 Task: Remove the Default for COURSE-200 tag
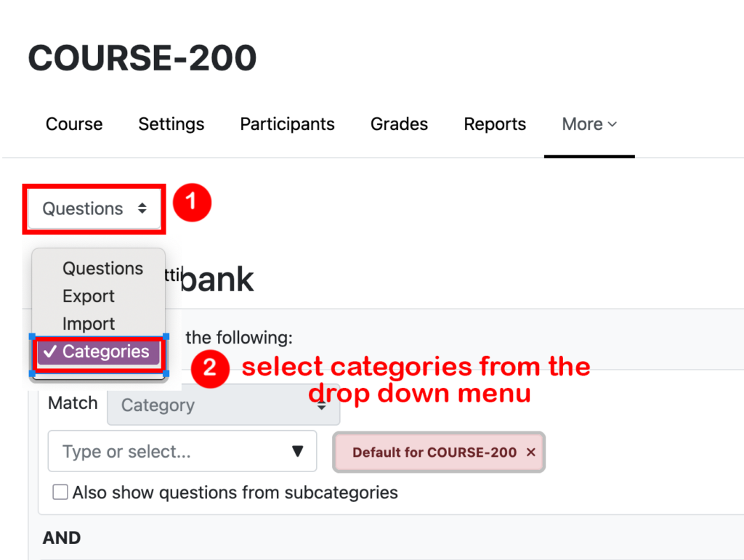click(x=531, y=453)
